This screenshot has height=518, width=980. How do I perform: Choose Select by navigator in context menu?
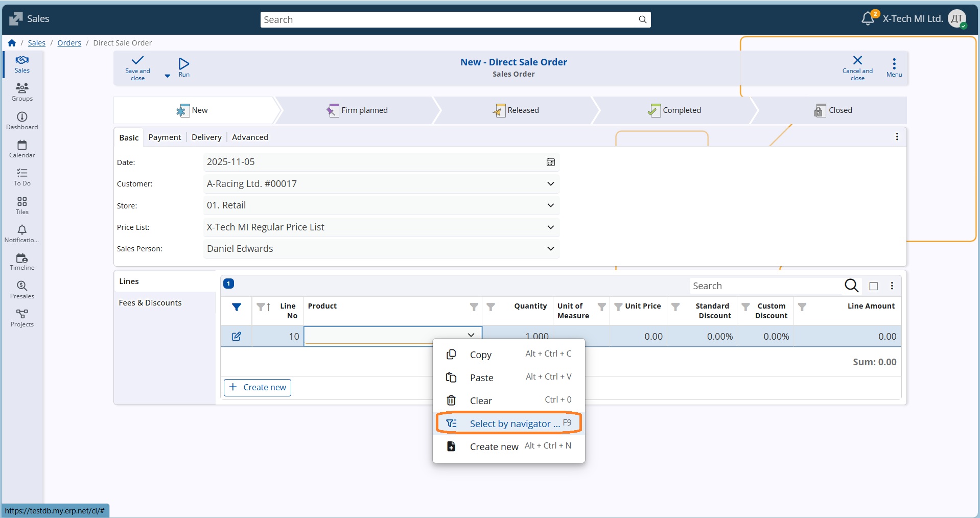[x=509, y=423]
